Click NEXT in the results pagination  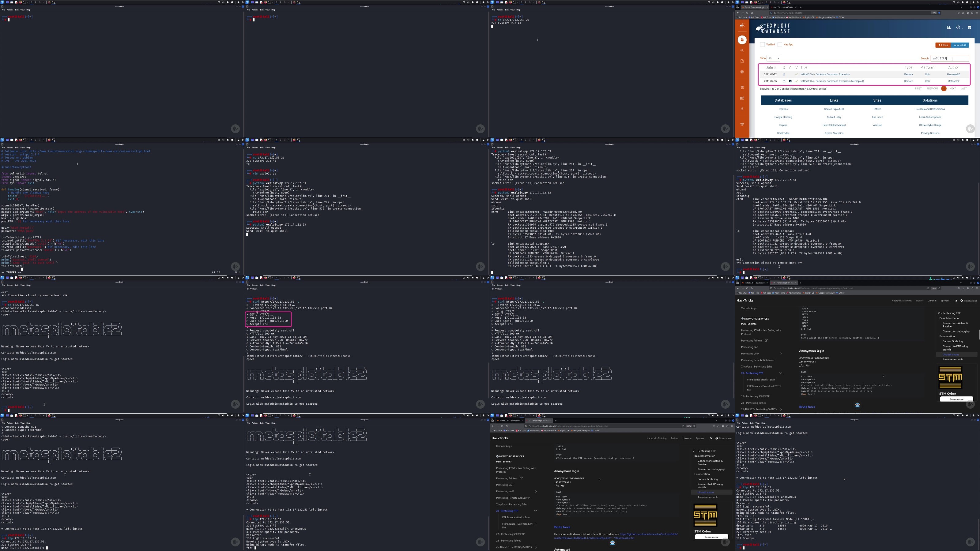pos(953,88)
